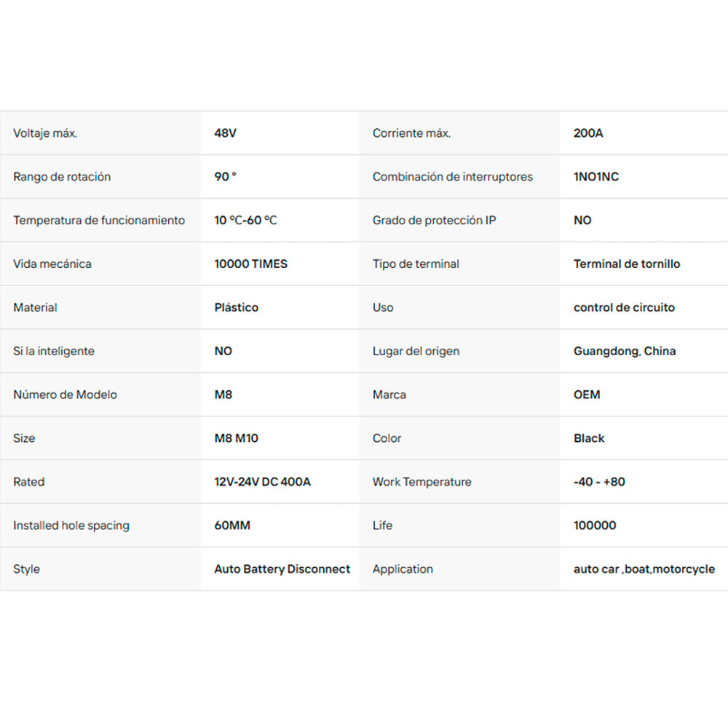Click the M8 M10 size value
The height and width of the screenshot is (728, 728).
pyautogui.click(x=236, y=438)
